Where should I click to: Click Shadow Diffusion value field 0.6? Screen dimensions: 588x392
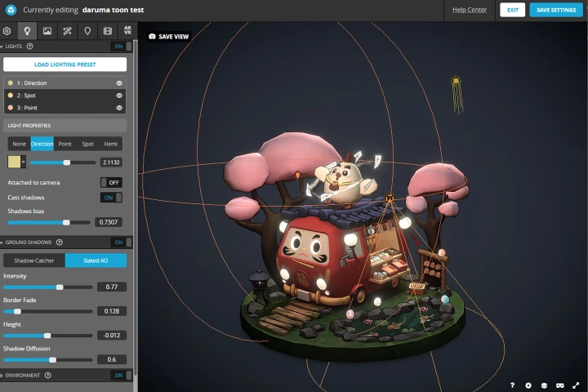(112, 359)
